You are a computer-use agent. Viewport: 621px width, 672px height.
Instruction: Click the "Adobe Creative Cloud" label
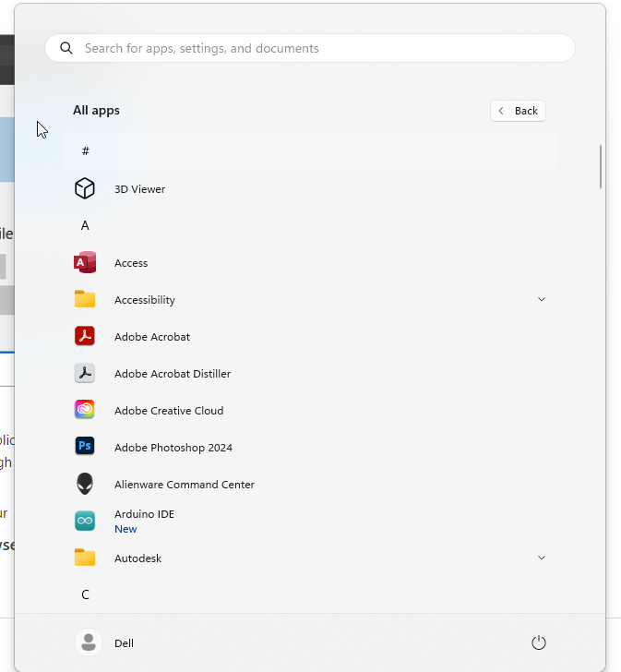[169, 410]
